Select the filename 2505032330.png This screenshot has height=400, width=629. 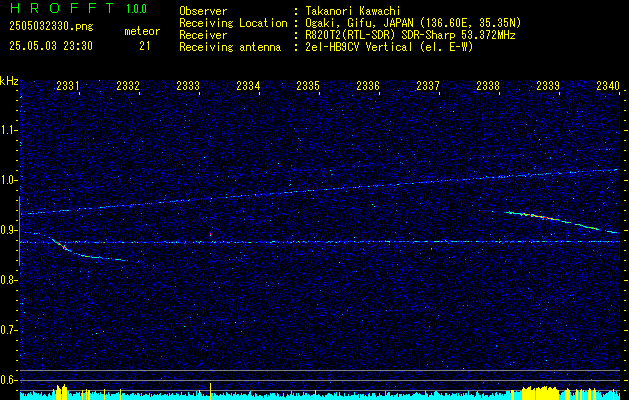(x=51, y=27)
